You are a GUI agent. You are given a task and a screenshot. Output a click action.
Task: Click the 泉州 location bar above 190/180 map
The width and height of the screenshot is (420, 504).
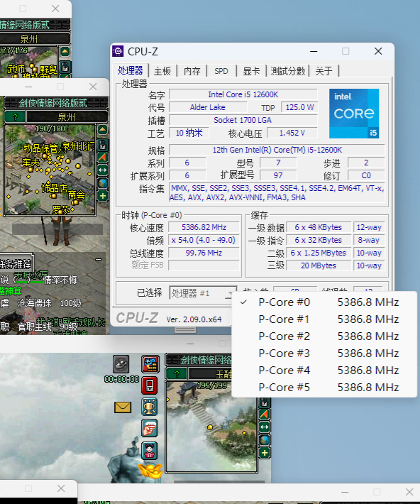point(67,116)
